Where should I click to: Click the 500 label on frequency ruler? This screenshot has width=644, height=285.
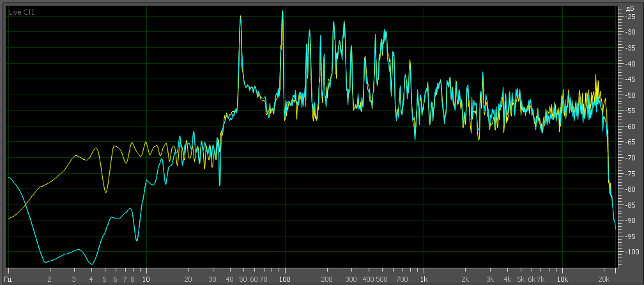click(x=382, y=279)
